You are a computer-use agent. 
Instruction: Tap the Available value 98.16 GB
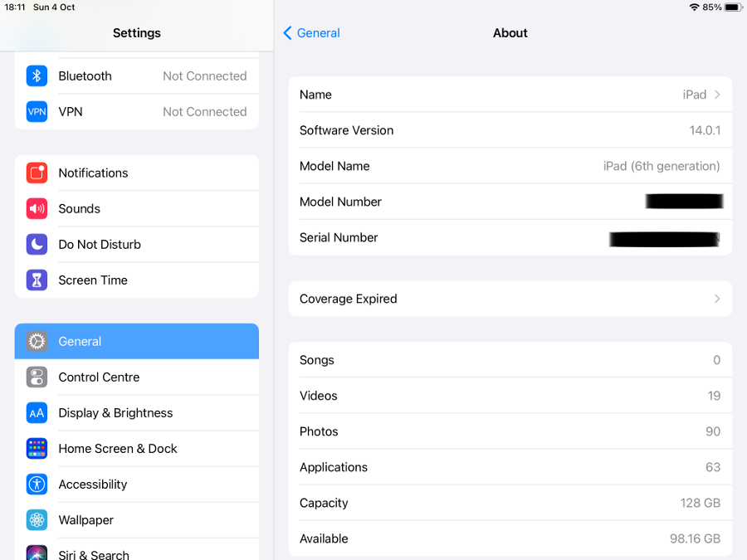(x=695, y=538)
